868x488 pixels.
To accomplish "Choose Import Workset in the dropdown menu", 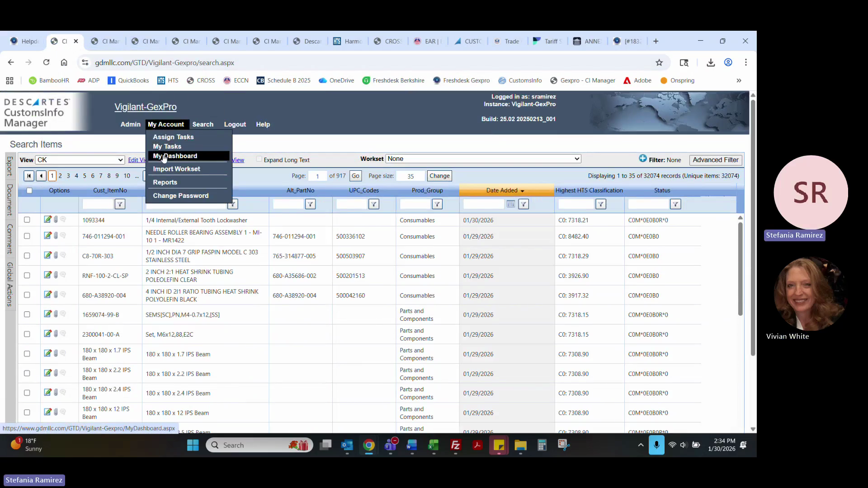I will (176, 169).
